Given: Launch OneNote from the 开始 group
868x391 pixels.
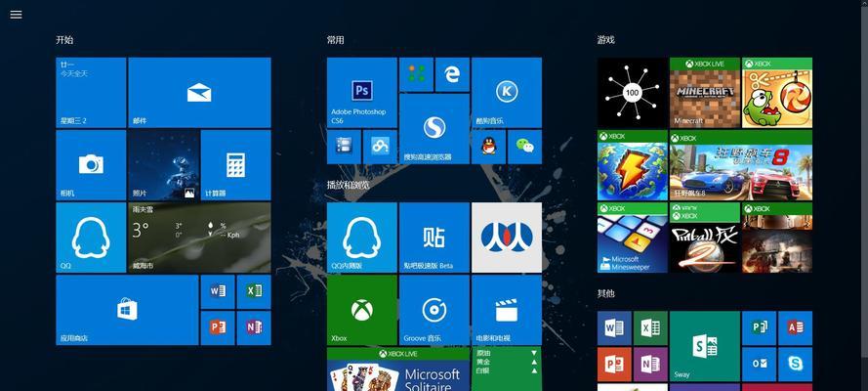Looking at the screenshot, I should (x=254, y=327).
